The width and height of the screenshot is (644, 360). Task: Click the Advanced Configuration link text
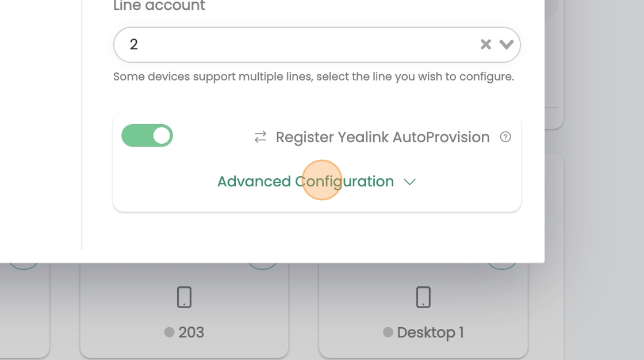[x=305, y=182]
